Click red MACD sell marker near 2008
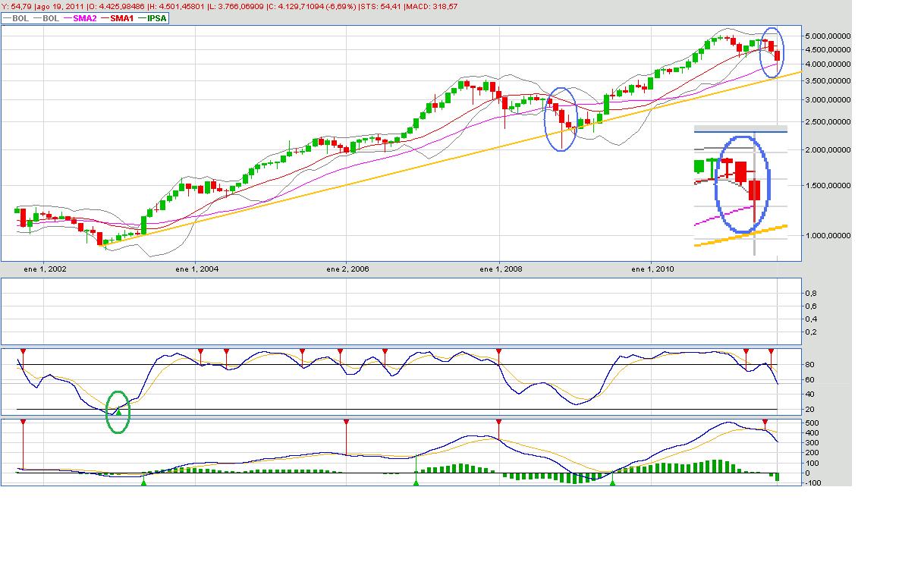The height and width of the screenshot is (572, 924). (x=498, y=421)
